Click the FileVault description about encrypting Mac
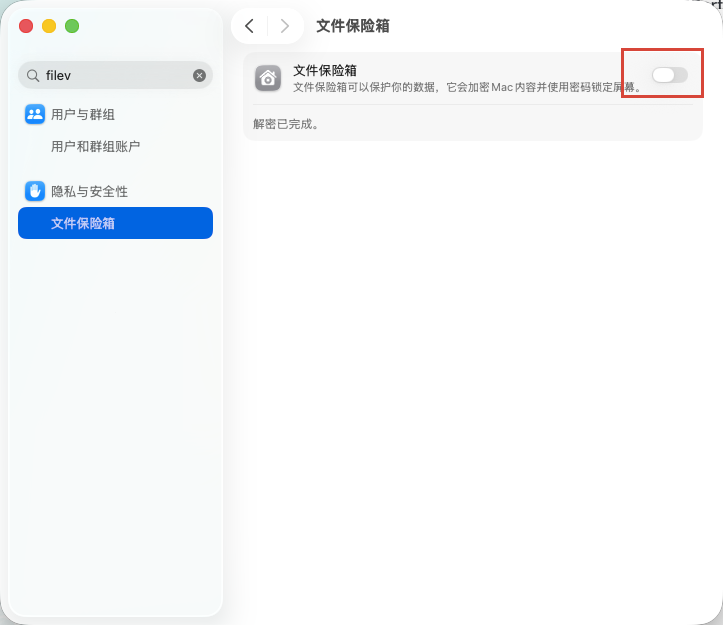This screenshot has width=723, height=625. 468,87
